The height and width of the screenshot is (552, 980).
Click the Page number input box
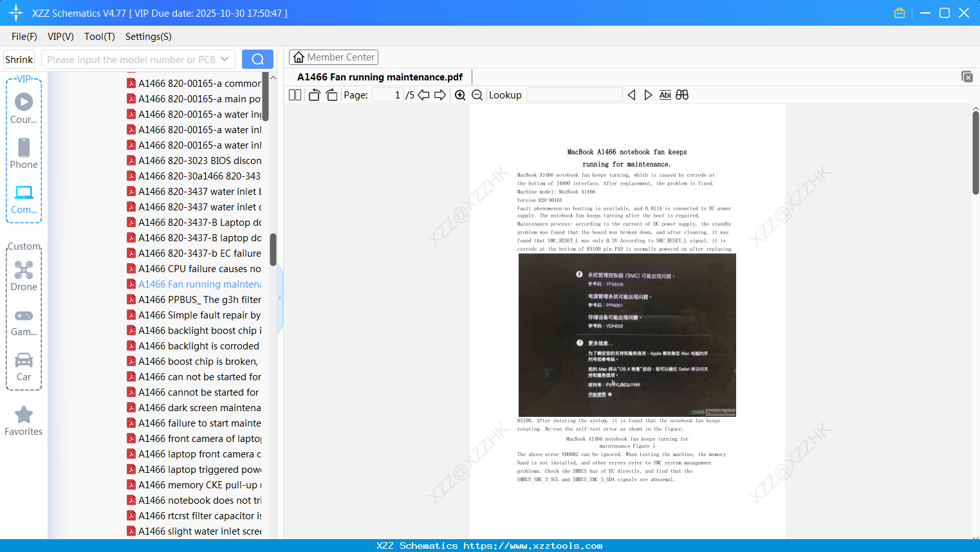[388, 95]
